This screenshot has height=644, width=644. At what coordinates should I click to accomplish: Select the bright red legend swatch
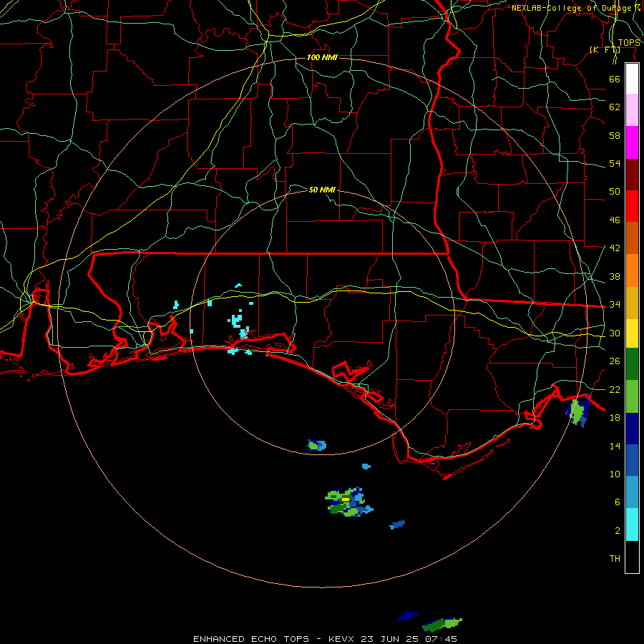pos(632,206)
